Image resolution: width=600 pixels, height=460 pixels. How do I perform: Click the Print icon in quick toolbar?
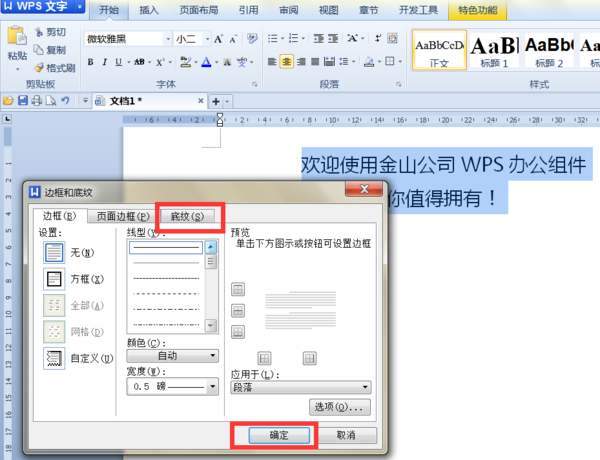tap(37, 101)
